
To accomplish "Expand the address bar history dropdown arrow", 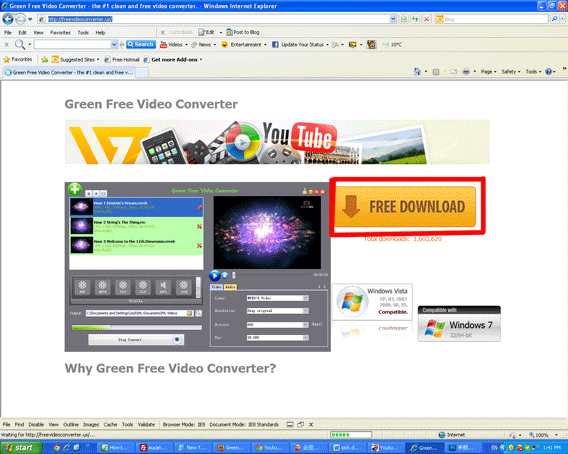I will click(x=393, y=19).
